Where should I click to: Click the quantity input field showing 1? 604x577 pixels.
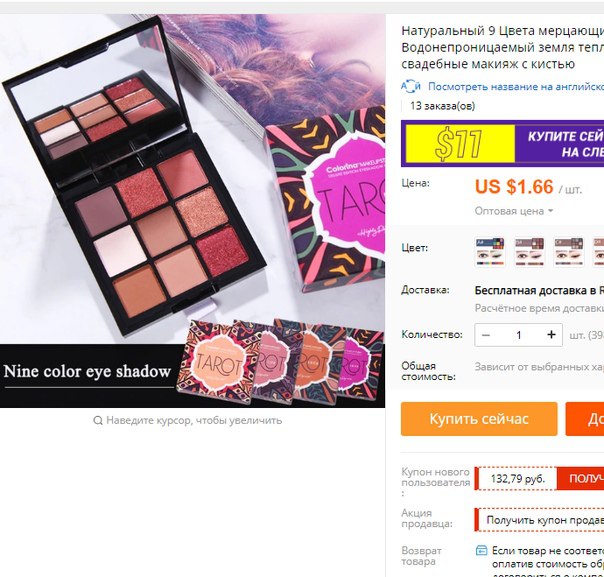pyautogui.click(x=518, y=335)
